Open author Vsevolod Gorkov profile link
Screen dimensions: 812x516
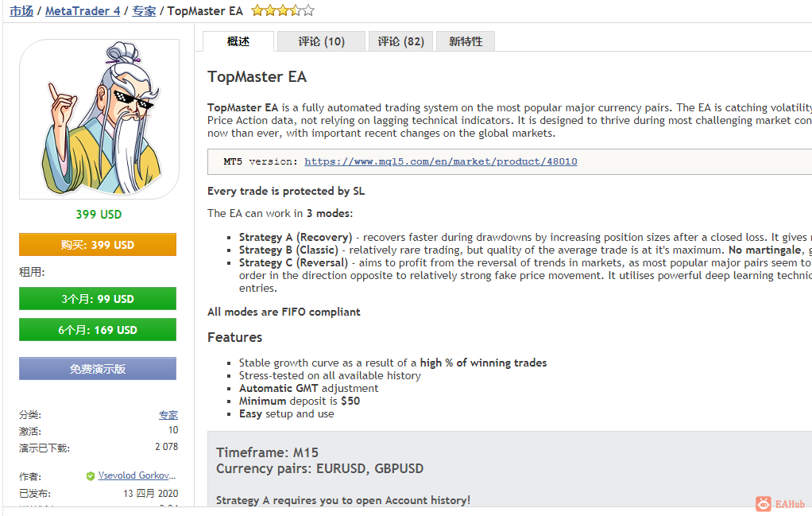click(x=137, y=475)
